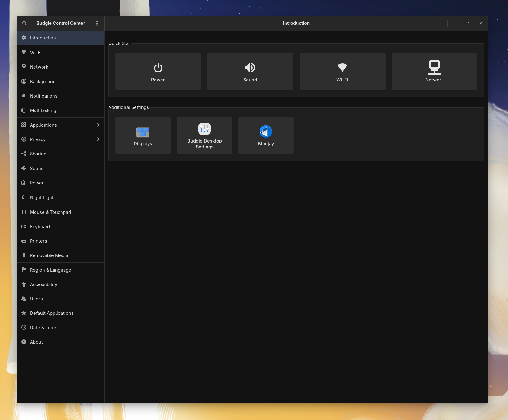This screenshot has width=508, height=420.
Task: Switch to Keyboard settings panel
Action: tap(40, 227)
